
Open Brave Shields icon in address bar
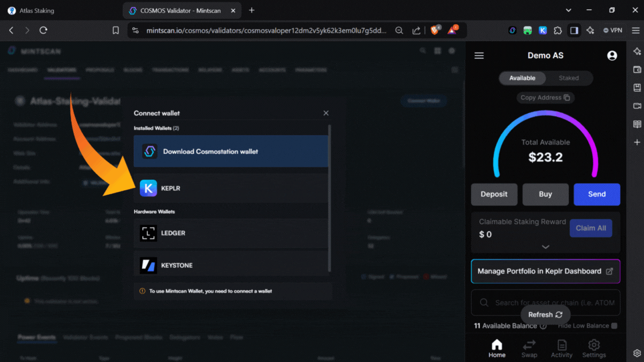click(435, 30)
